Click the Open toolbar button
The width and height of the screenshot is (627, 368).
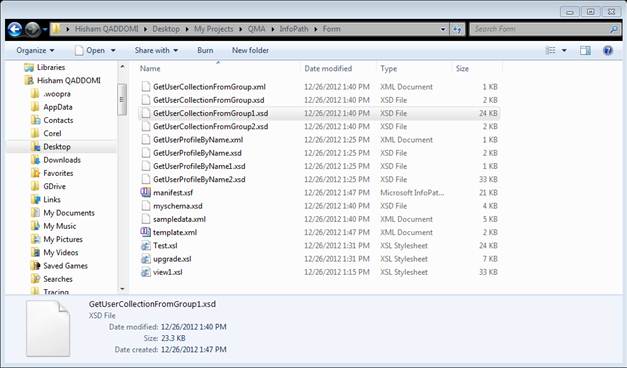(90, 50)
